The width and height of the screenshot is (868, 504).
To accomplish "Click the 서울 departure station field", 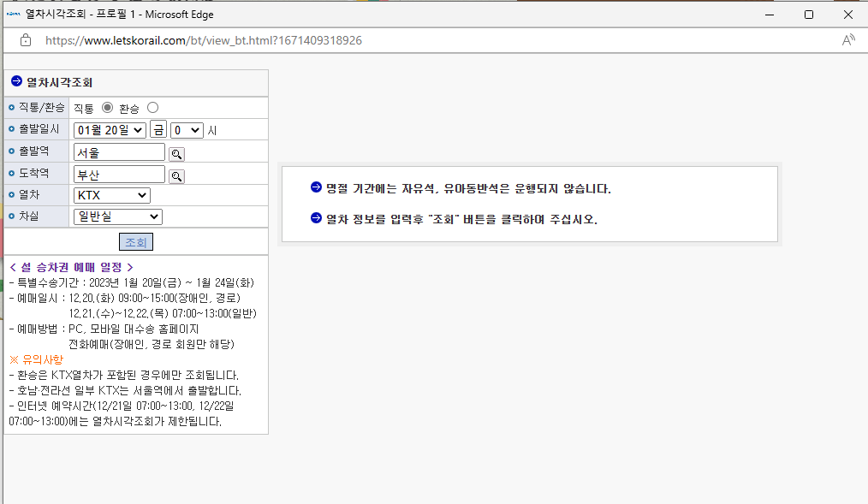I will (118, 151).
